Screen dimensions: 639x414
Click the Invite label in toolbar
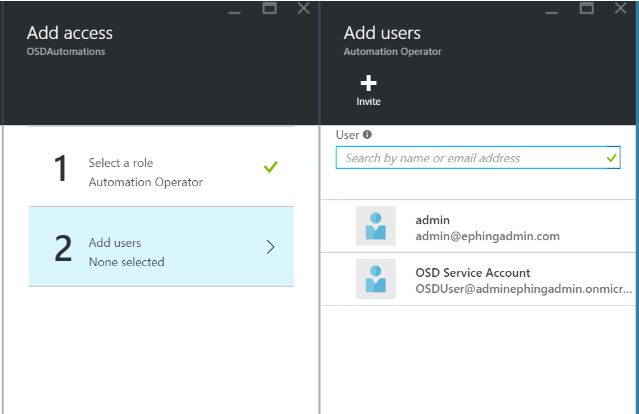tap(368, 101)
